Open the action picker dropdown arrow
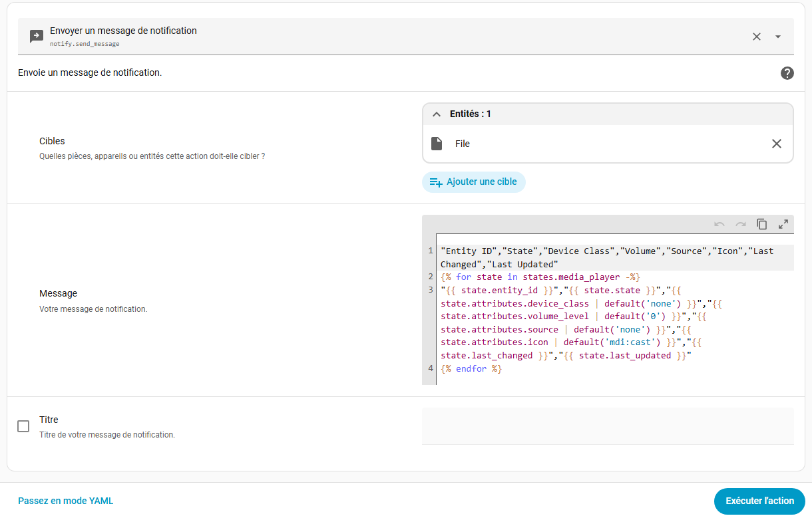This screenshot has width=812, height=520. (x=777, y=37)
